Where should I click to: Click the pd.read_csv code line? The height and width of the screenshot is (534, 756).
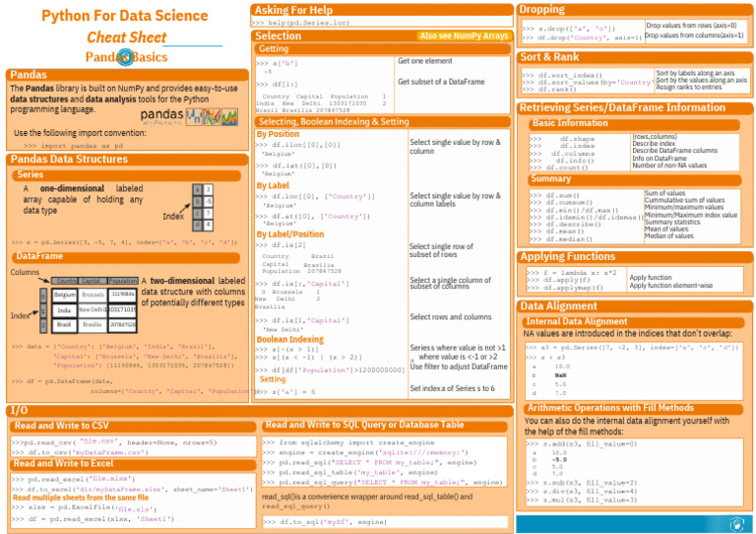[114, 442]
